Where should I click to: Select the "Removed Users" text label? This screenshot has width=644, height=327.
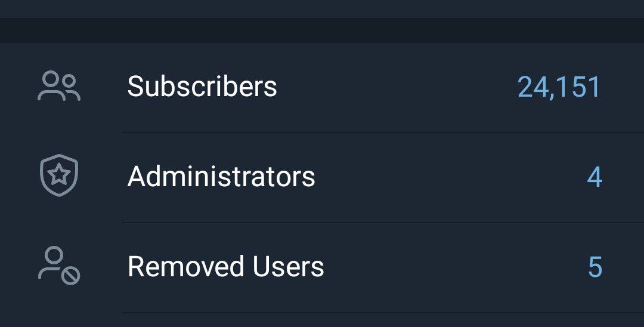[225, 267]
